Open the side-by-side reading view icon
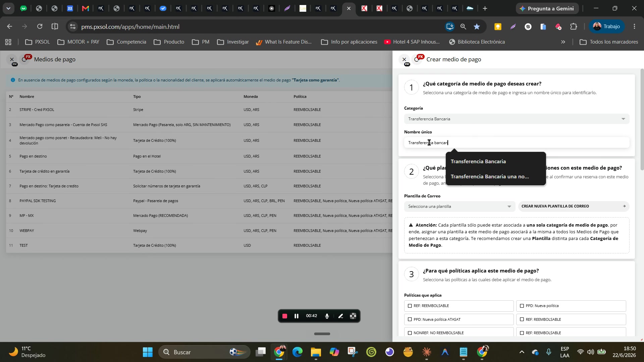This screenshot has width=644, height=362. tap(55, 26)
